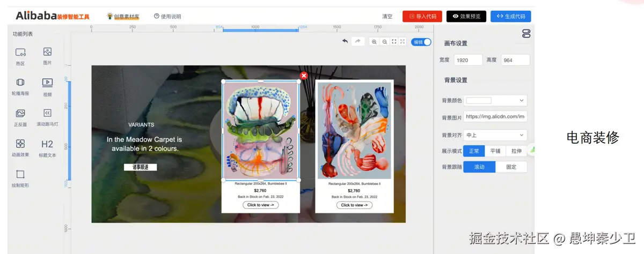Click the right card's $2,760 price
This screenshot has height=254, width=644.
point(354,190)
